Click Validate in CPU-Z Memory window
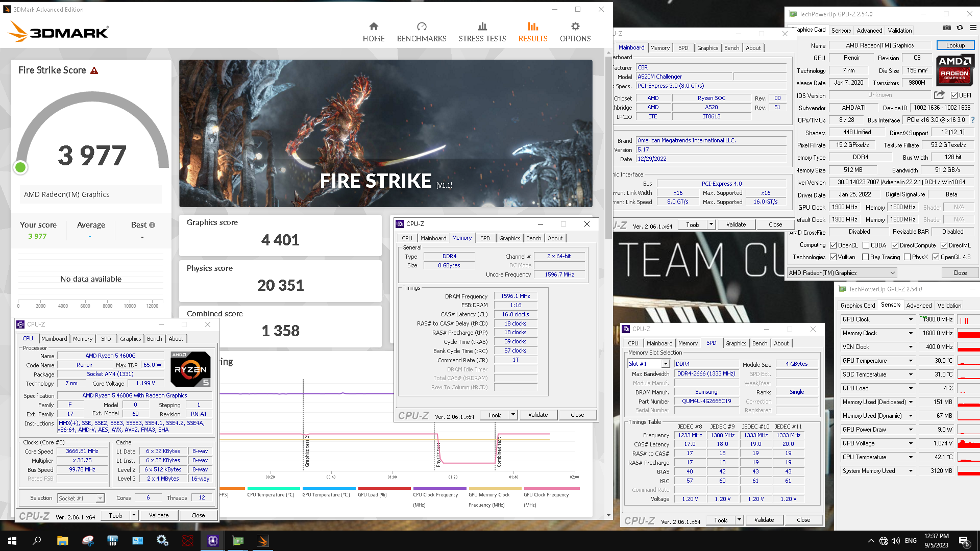 pos(538,415)
